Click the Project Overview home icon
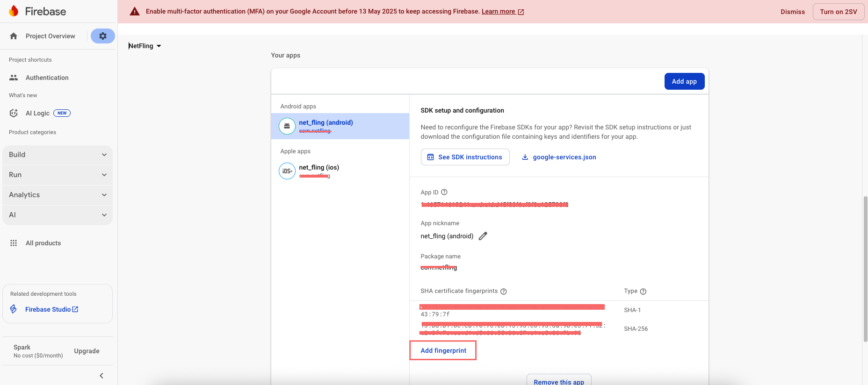This screenshot has height=385, width=868. pyautogui.click(x=14, y=36)
